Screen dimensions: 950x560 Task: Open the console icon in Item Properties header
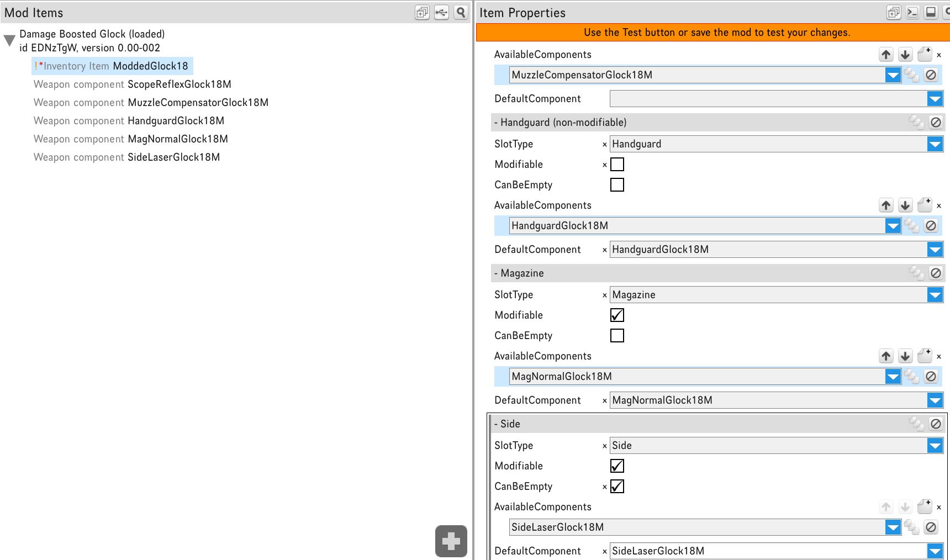(912, 12)
